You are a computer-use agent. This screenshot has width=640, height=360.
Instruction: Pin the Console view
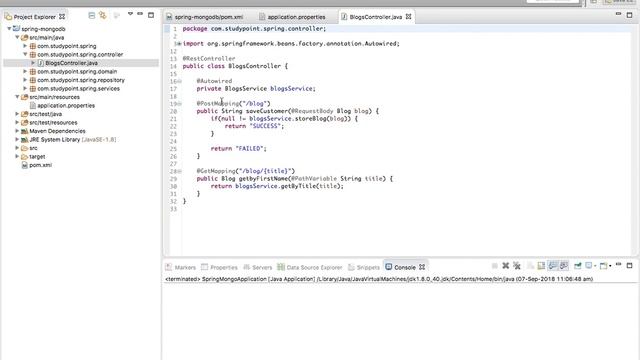[x=578, y=266]
